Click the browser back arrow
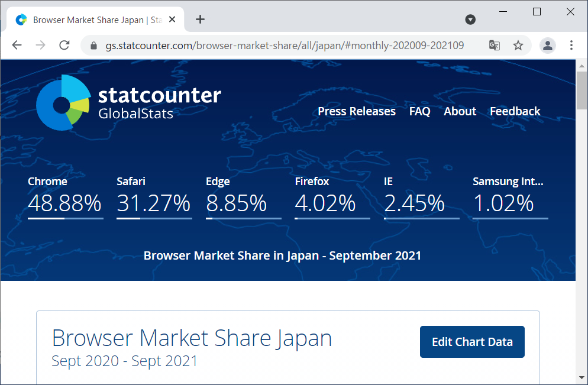The image size is (588, 385). [x=17, y=46]
